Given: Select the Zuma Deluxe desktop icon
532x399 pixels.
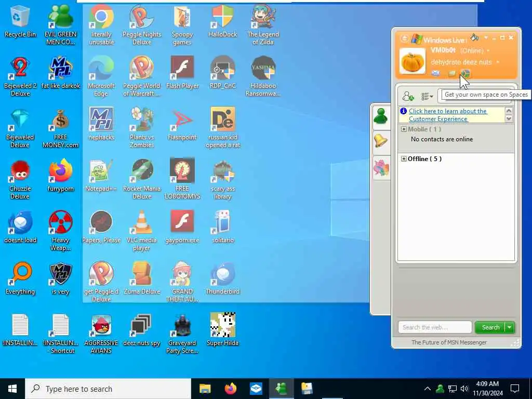Looking at the screenshot, I should point(142,278).
